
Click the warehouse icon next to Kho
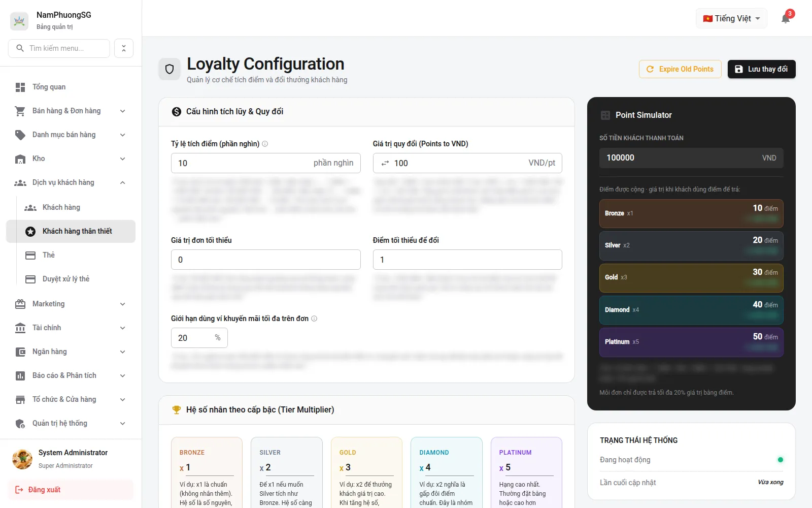[x=20, y=159]
